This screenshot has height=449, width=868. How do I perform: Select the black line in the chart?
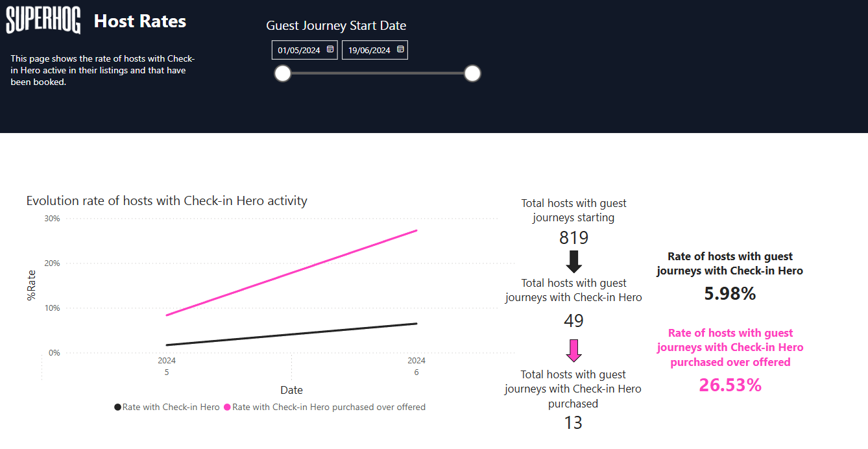coord(292,334)
